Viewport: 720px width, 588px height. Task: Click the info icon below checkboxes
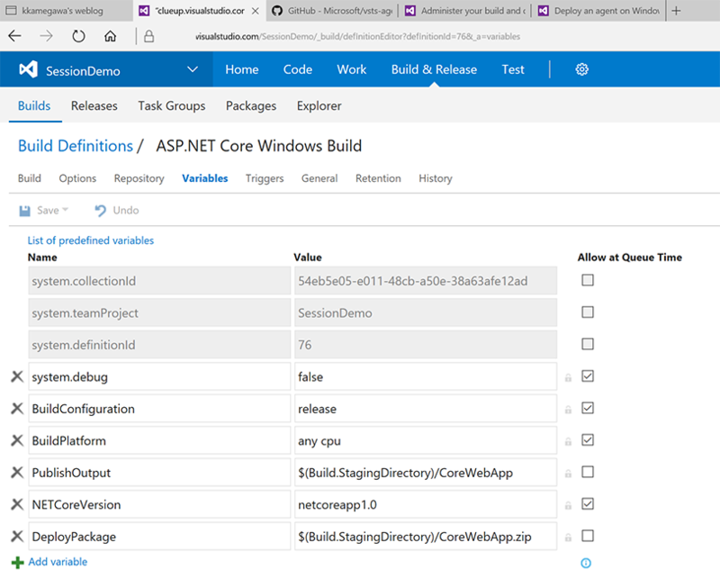point(586,563)
